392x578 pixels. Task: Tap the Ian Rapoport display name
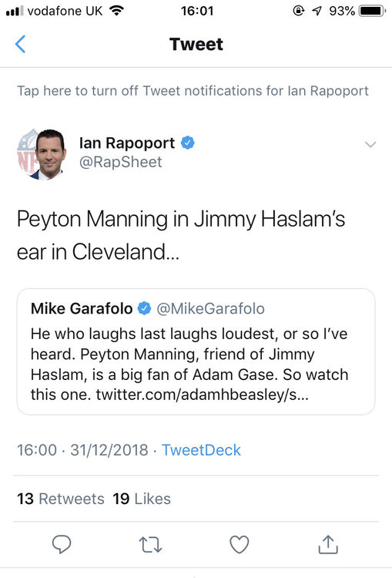point(127,143)
